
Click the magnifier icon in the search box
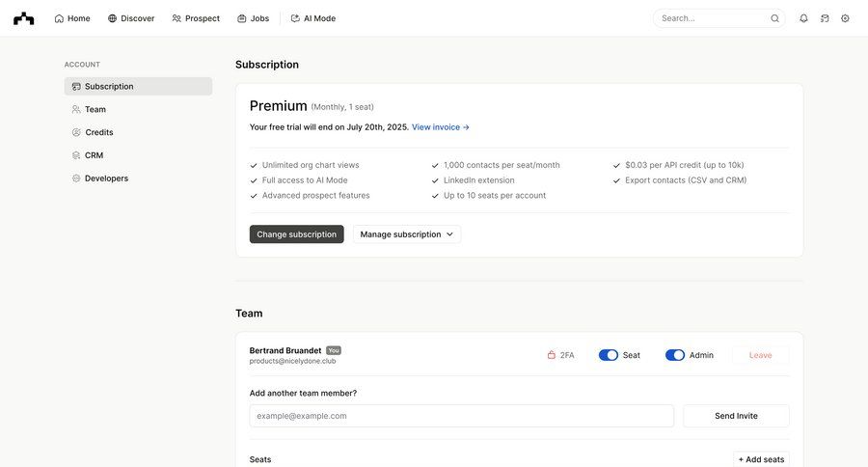click(x=775, y=18)
